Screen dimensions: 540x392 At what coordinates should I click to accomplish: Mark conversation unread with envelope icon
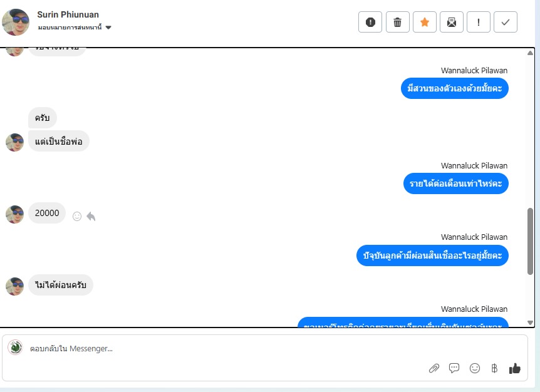tap(452, 22)
